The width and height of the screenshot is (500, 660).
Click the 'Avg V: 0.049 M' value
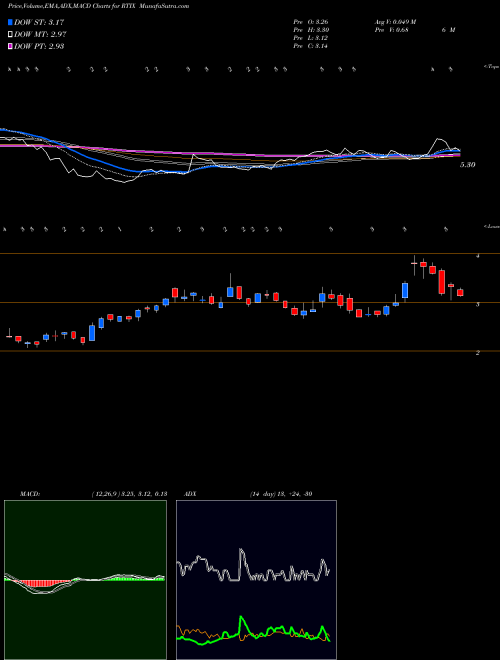coord(395,22)
